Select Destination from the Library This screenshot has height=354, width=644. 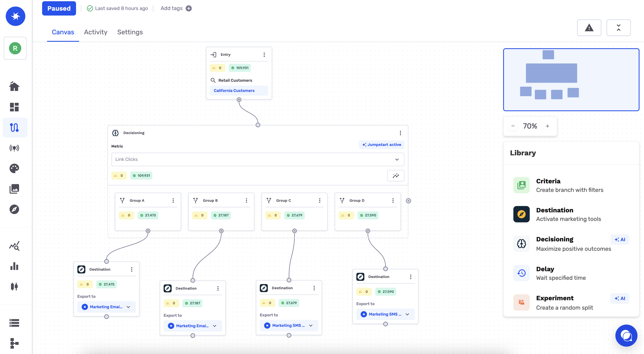pos(571,214)
